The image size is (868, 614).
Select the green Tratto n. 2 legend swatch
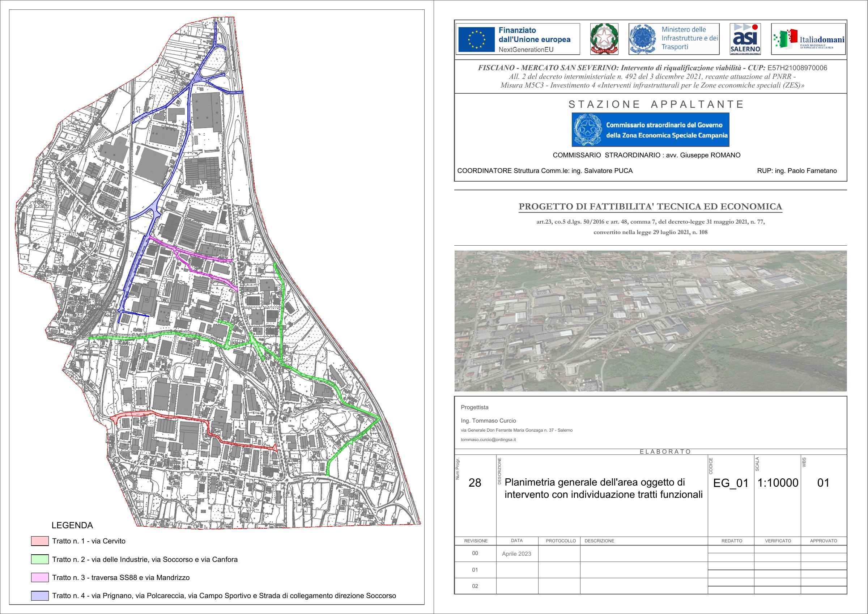(40, 559)
